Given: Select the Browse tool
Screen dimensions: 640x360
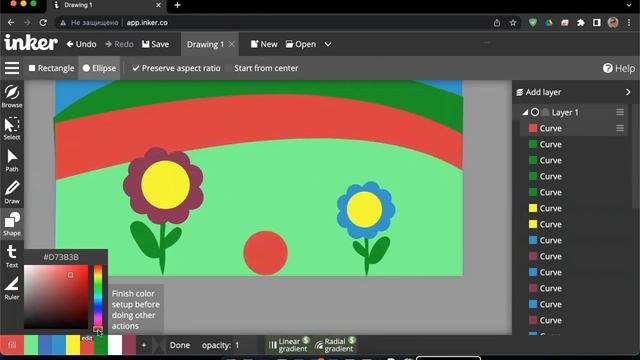Looking at the screenshot, I should (12, 96).
